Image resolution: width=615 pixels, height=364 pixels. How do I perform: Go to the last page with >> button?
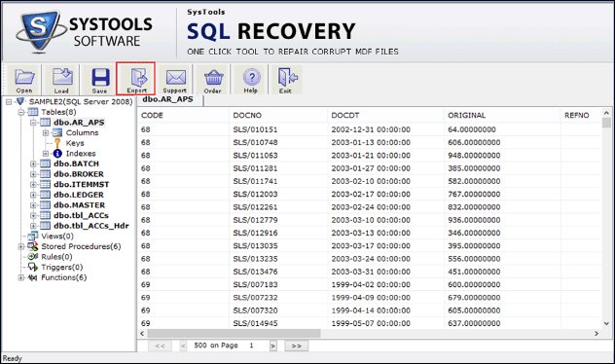(x=296, y=346)
